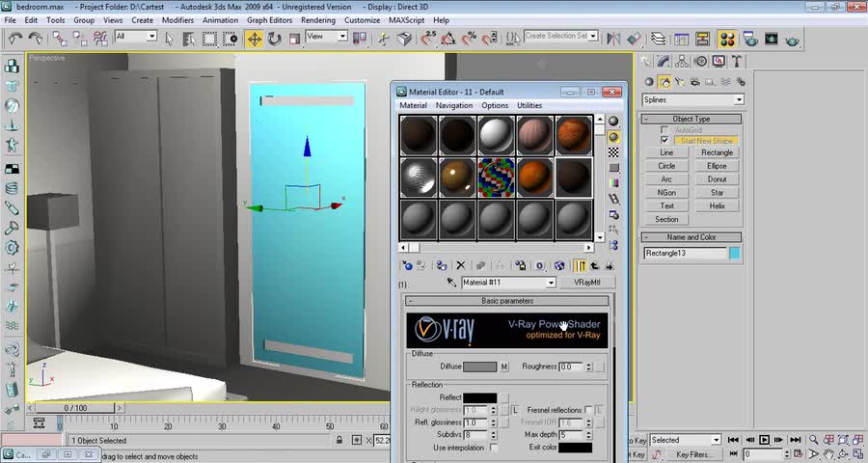Click the Rectangle shape button
The width and height of the screenshot is (868, 463).
click(x=717, y=152)
